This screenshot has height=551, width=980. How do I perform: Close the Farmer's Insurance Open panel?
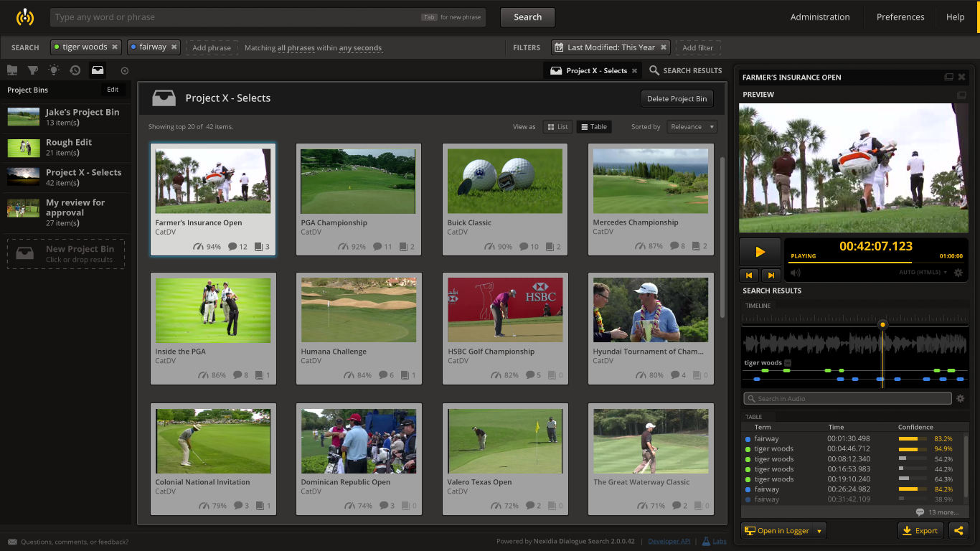962,77
